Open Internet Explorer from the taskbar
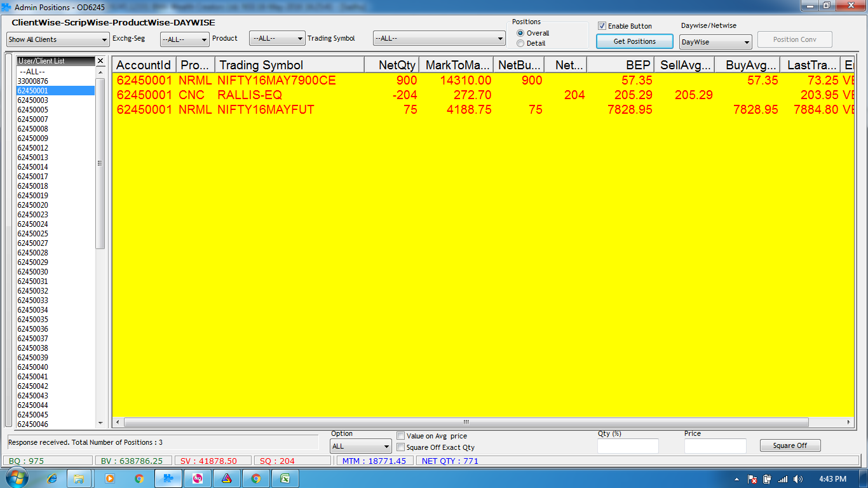Viewport: 868px width, 488px height. (x=51, y=478)
